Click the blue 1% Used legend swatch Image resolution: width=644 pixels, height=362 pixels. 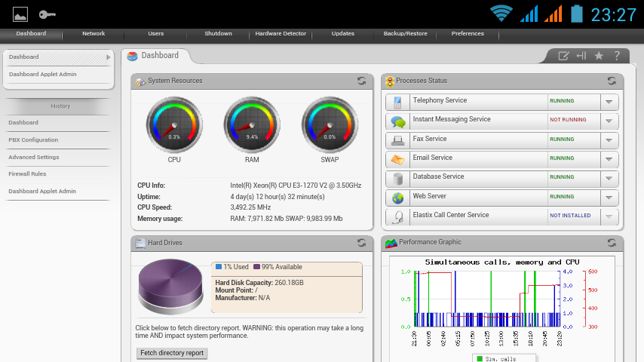point(219,267)
